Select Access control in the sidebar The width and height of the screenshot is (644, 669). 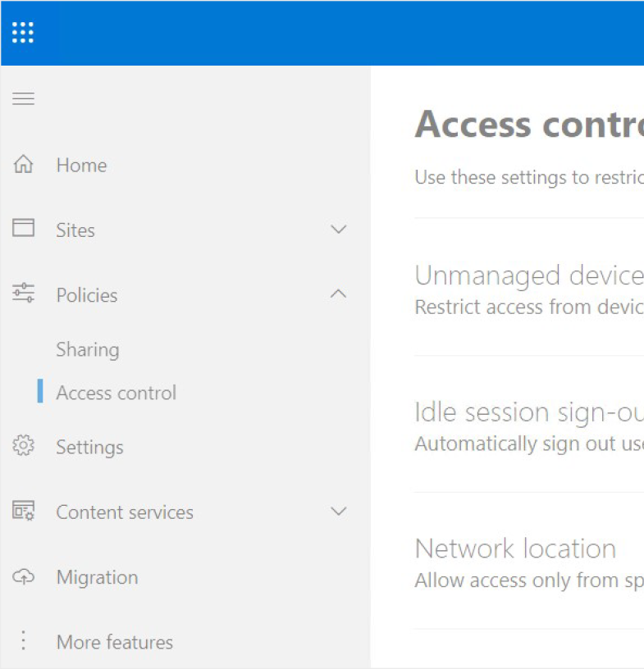[x=116, y=393]
